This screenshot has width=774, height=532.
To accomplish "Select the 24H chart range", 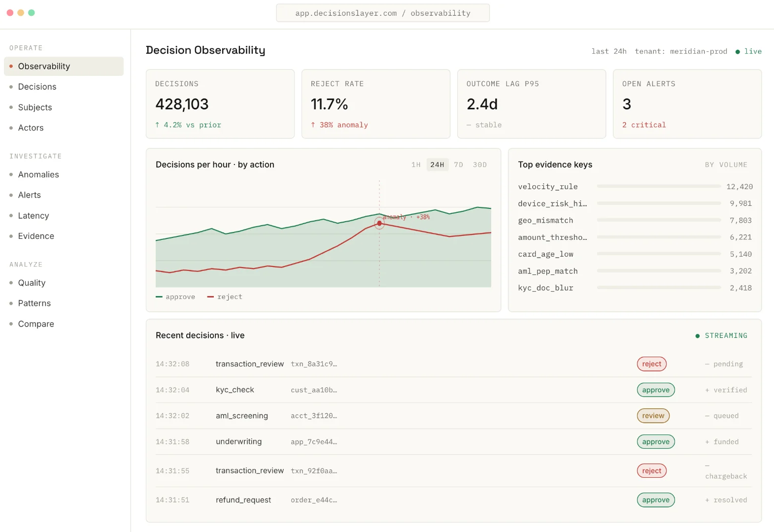I will 437,165.
